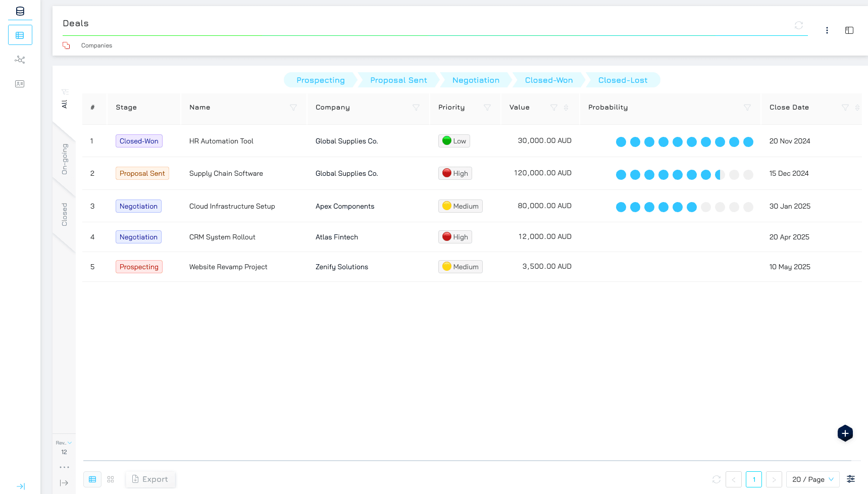Switch to the On-going vertical tab
868x494 pixels.
[x=64, y=159]
